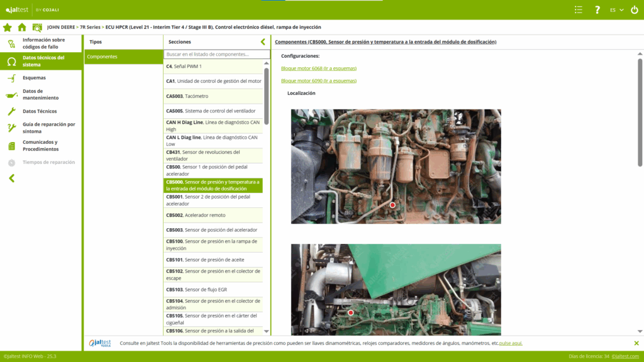Select the Componentes type
This screenshot has width=644, height=362.
click(x=123, y=57)
